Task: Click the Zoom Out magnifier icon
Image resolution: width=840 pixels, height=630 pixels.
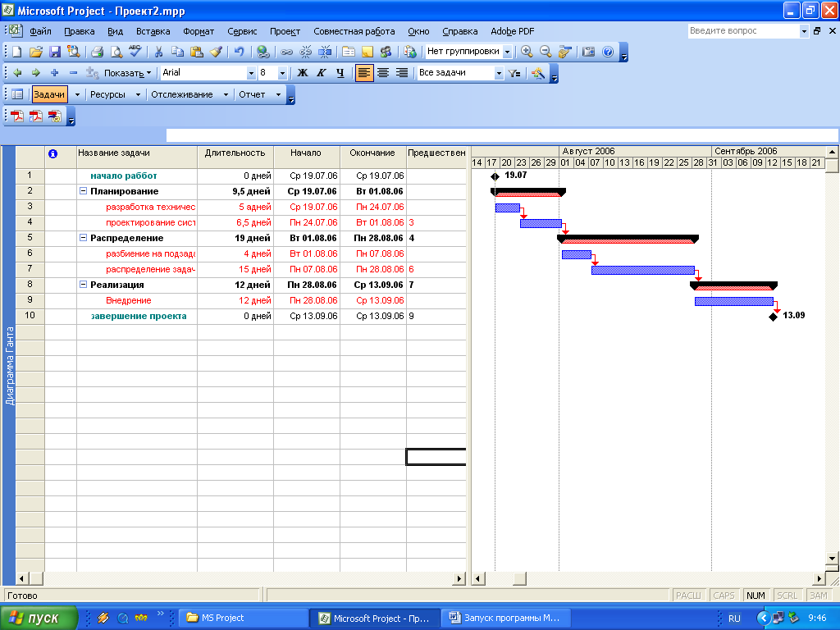Action: click(546, 52)
